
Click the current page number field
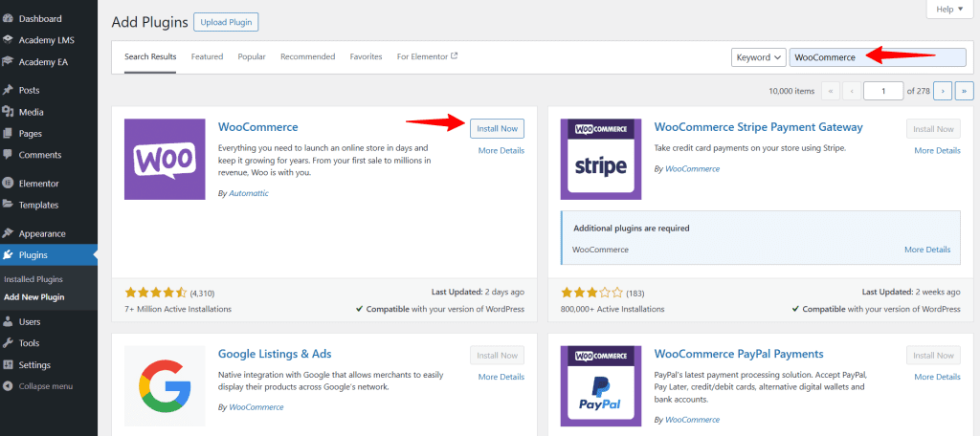point(883,91)
